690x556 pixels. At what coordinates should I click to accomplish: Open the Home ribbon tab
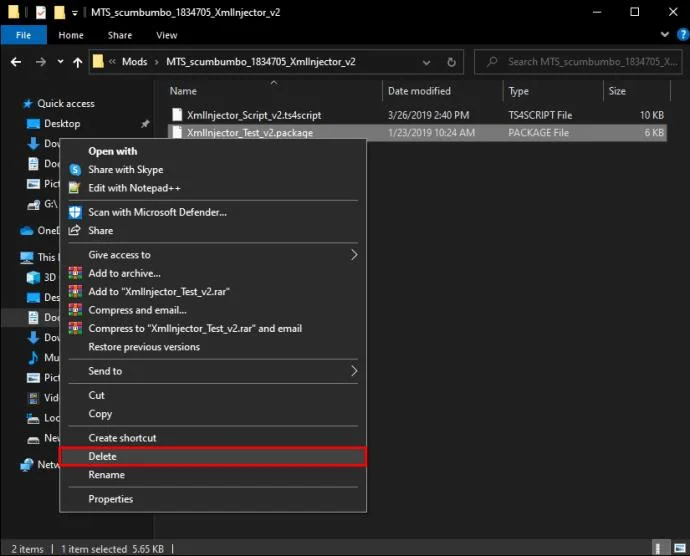click(x=71, y=35)
